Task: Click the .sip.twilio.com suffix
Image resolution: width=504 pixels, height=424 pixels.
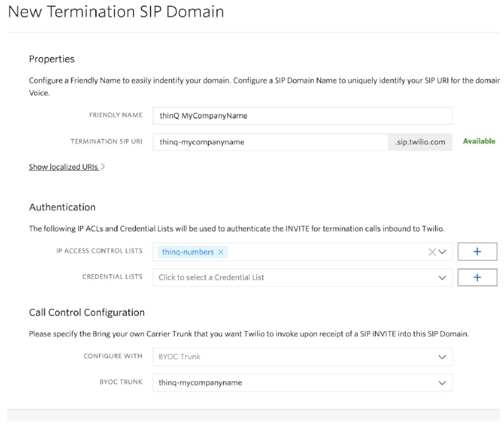Action: click(x=420, y=142)
